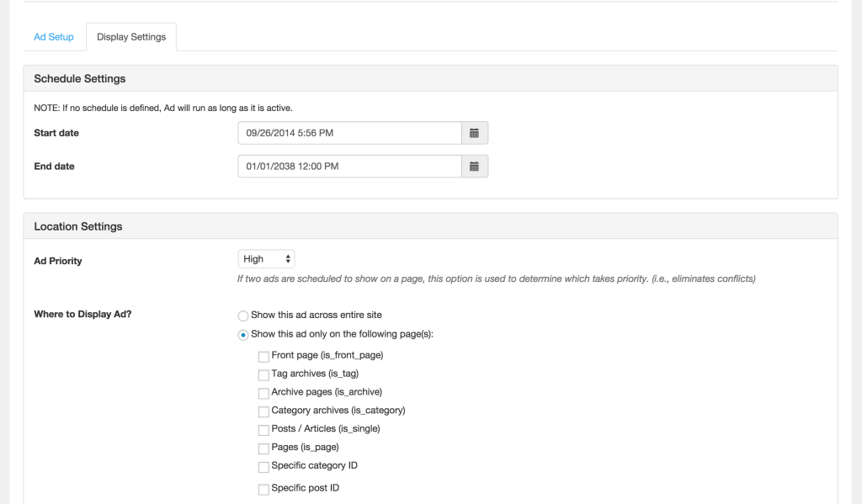
Task: Click the Location Settings panel header
Action: click(x=78, y=226)
